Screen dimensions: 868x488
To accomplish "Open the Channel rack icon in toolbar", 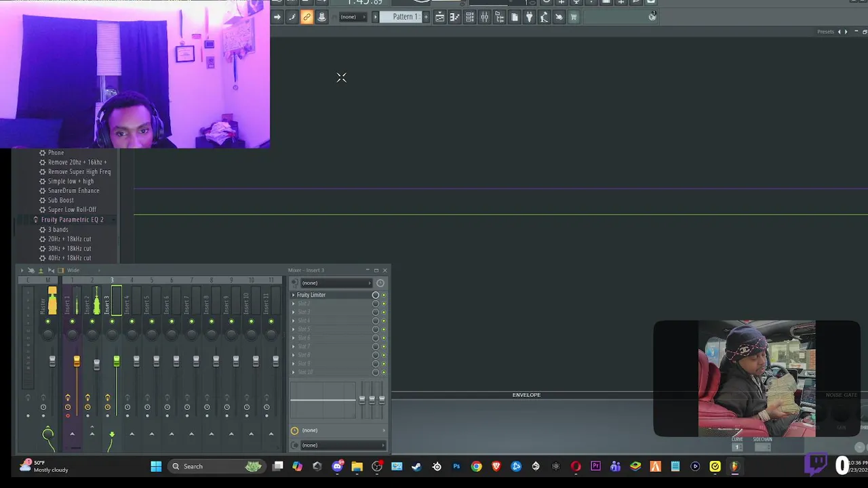I will click(469, 17).
